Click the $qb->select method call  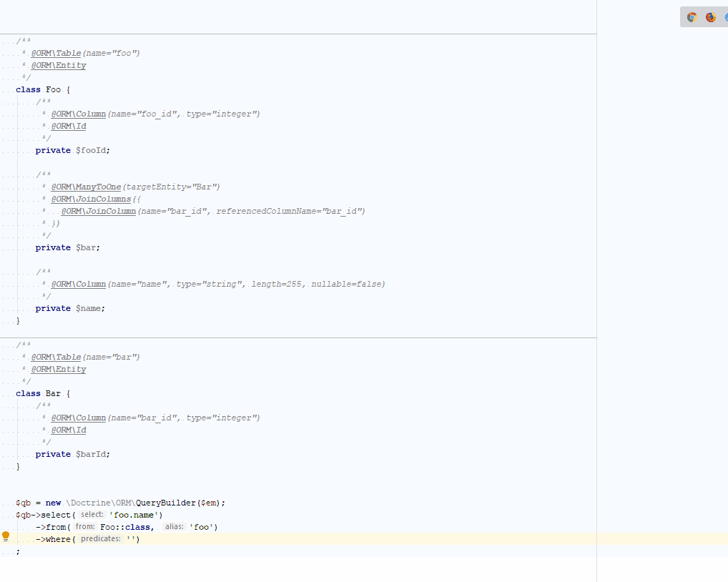click(x=43, y=516)
